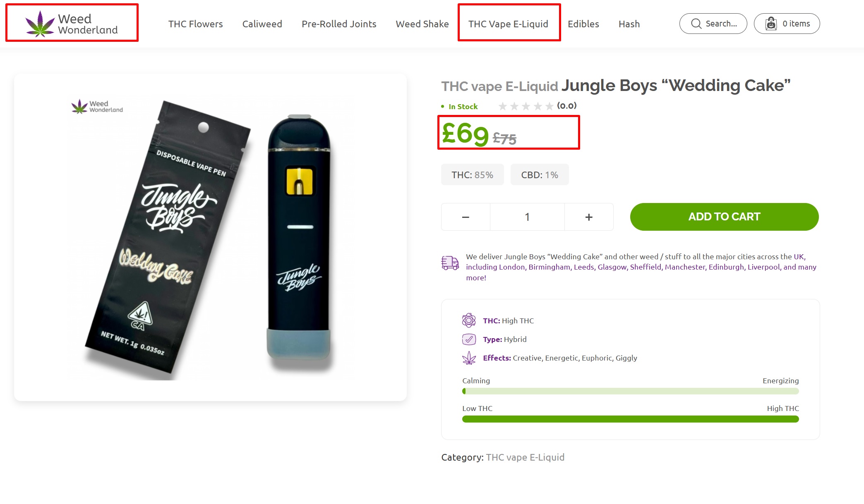The width and height of the screenshot is (864, 504).
Task: Select the Edibles menu item
Action: (x=583, y=24)
